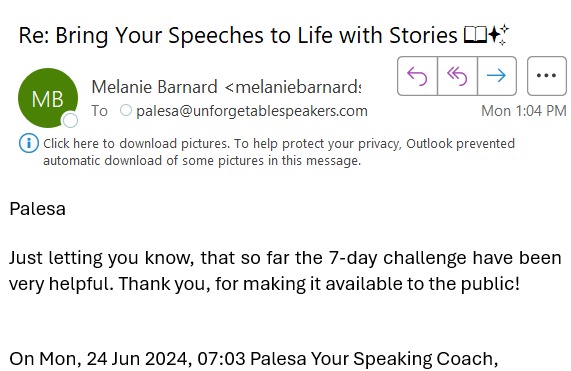Click the truncated melaniebarnard sender email address
This screenshot has width=571, height=371.
point(293,87)
